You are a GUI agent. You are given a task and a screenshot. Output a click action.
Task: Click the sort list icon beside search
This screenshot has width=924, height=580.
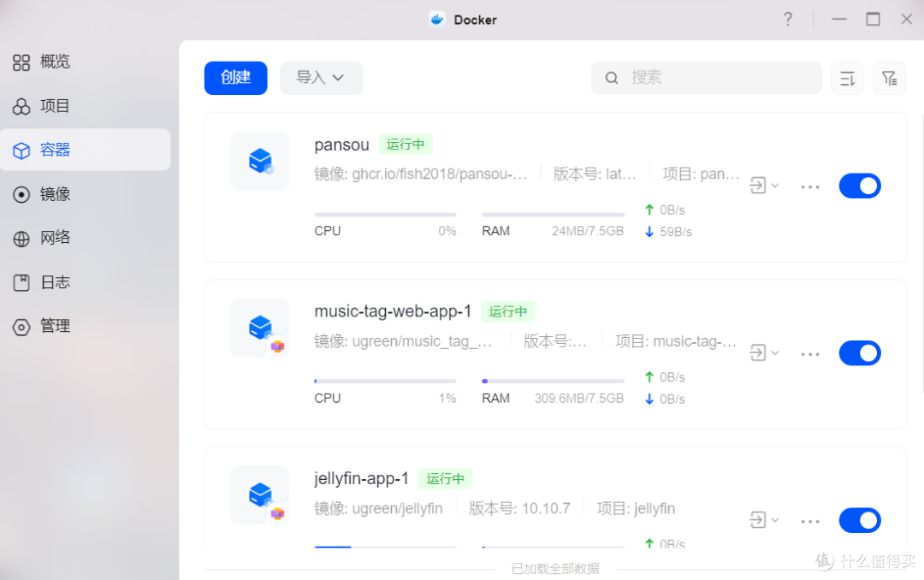click(x=847, y=78)
